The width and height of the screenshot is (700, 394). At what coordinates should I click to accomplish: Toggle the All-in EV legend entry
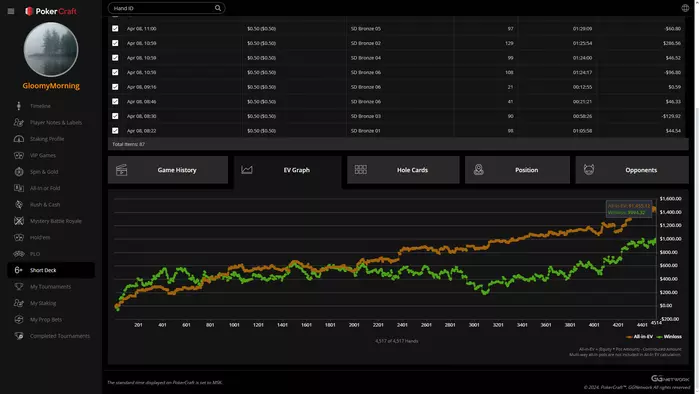click(639, 337)
